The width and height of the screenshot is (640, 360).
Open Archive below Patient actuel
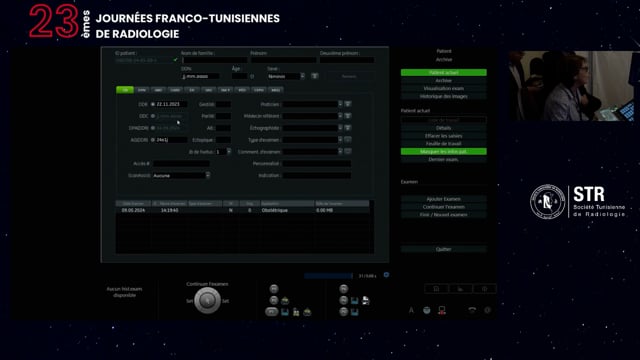click(444, 80)
